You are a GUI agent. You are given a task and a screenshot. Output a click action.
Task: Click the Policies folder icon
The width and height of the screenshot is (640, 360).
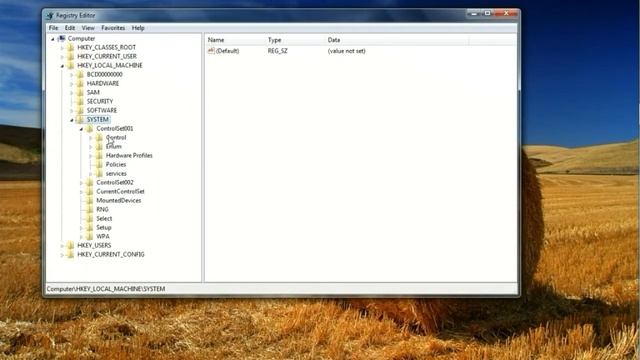pyautogui.click(x=99, y=164)
